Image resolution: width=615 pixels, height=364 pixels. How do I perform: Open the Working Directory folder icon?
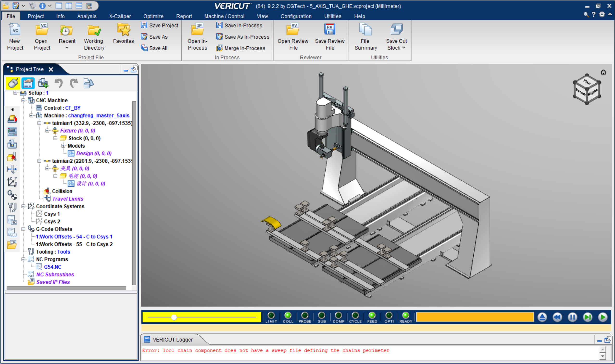(94, 31)
